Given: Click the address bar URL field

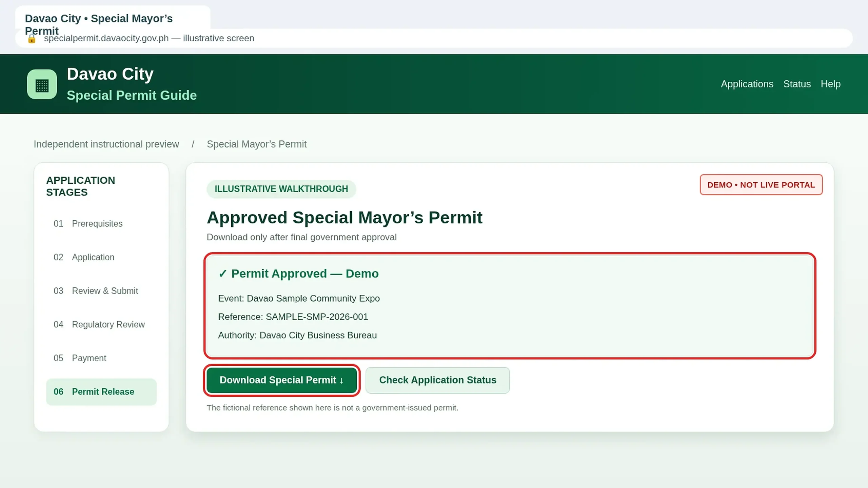Looking at the screenshot, I should (x=434, y=38).
